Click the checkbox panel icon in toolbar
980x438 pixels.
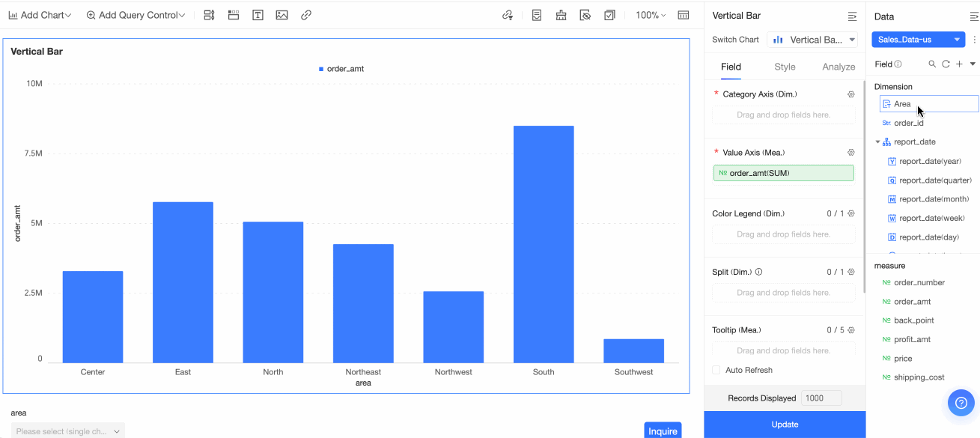tap(609, 15)
